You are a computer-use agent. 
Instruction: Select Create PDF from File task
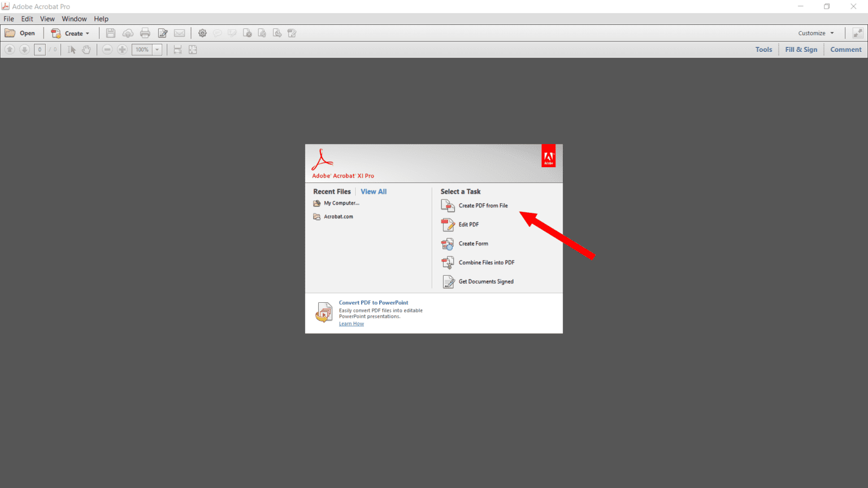[x=475, y=206]
